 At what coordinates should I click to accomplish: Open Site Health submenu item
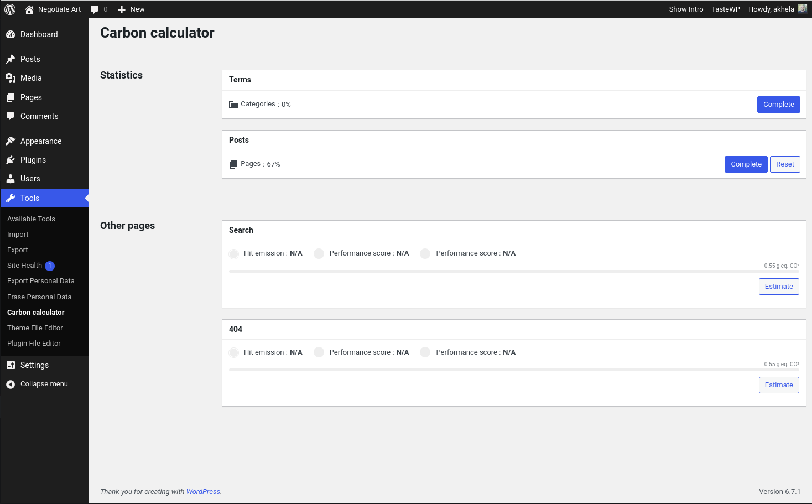click(x=25, y=266)
